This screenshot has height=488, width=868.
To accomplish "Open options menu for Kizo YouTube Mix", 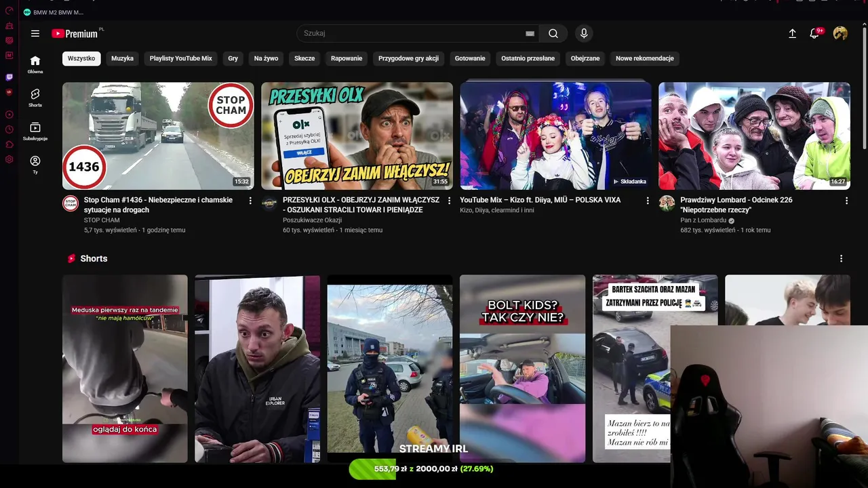I will point(648,201).
